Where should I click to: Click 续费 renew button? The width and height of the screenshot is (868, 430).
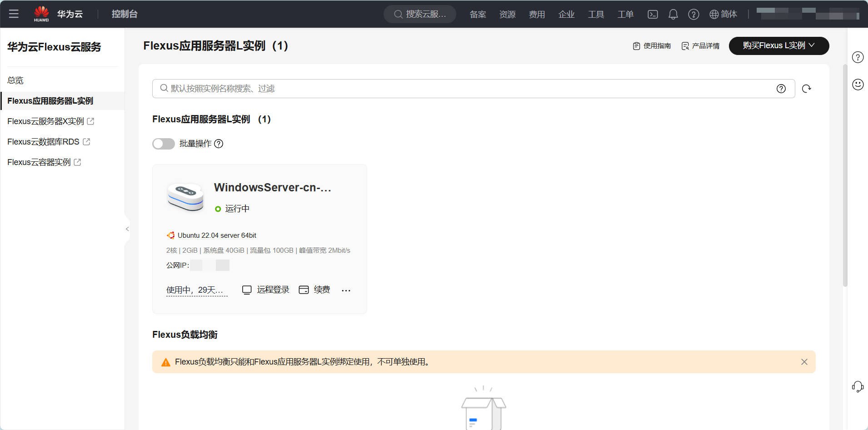point(314,290)
